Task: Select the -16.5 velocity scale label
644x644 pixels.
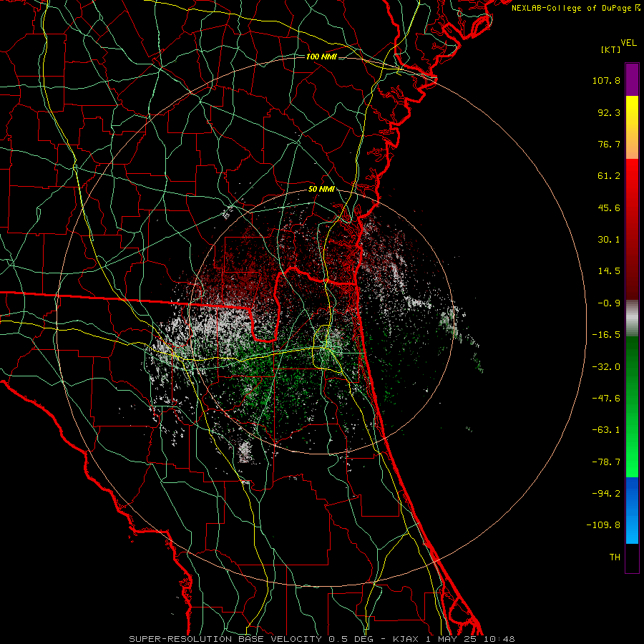Action: (x=606, y=335)
